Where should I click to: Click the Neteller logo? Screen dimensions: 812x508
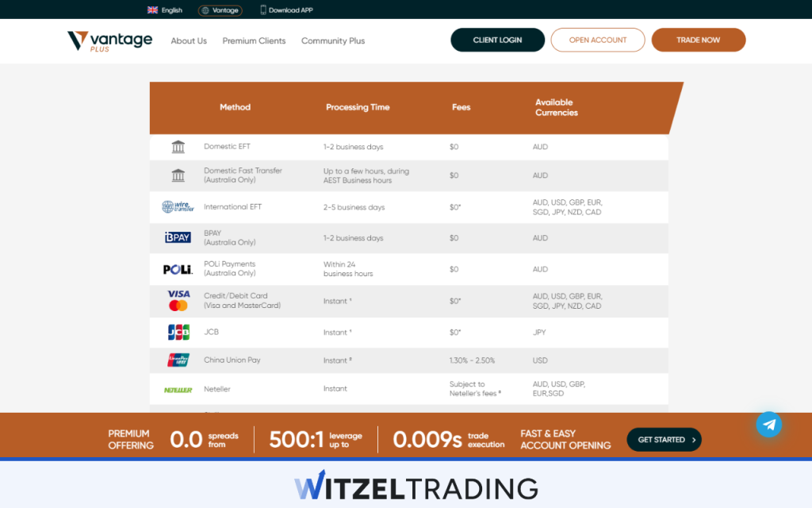point(178,390)
